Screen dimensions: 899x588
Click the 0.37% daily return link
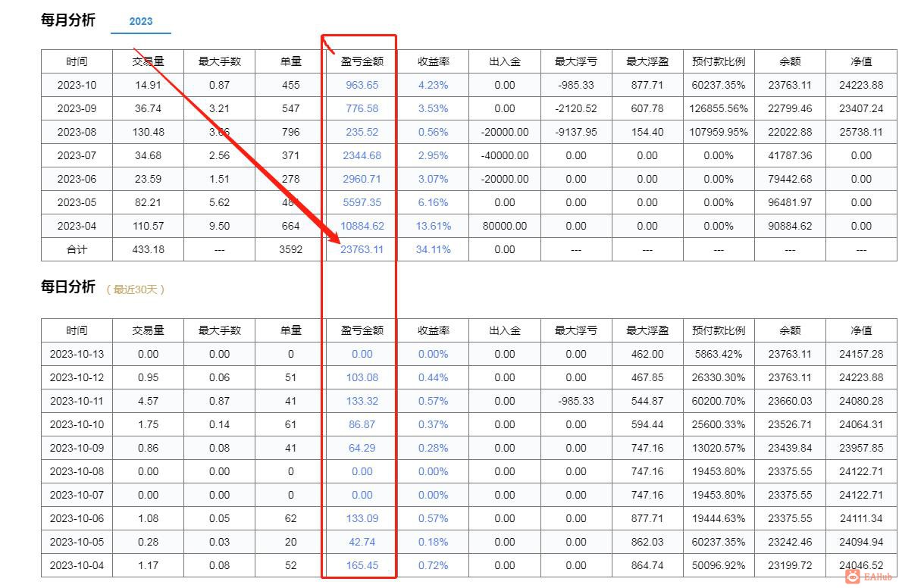pyautogui.click(x=433, y=424)
